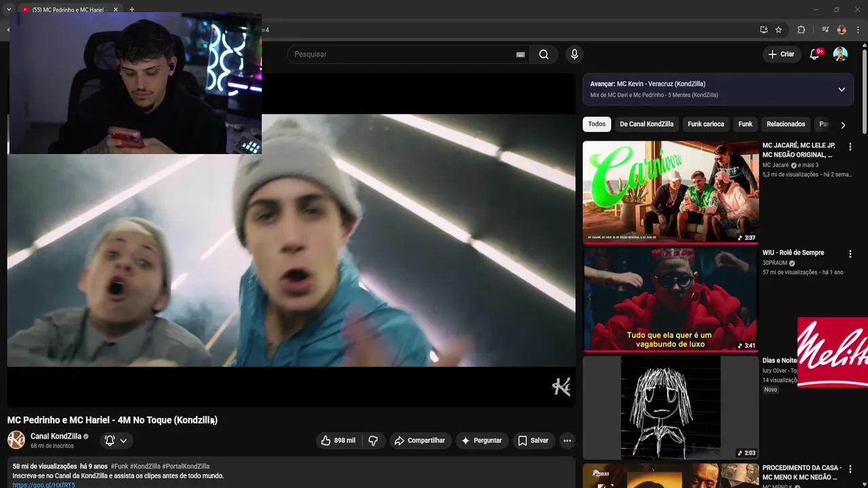Click the 30PRAUM channel name
The image size is (868, 488).
tap(774, 263)
